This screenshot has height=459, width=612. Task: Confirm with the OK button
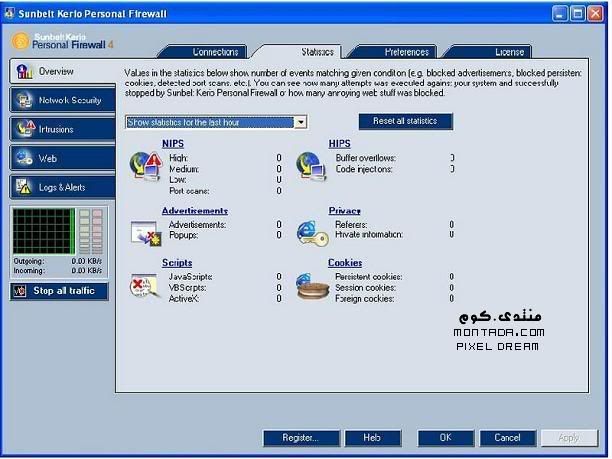446,438
